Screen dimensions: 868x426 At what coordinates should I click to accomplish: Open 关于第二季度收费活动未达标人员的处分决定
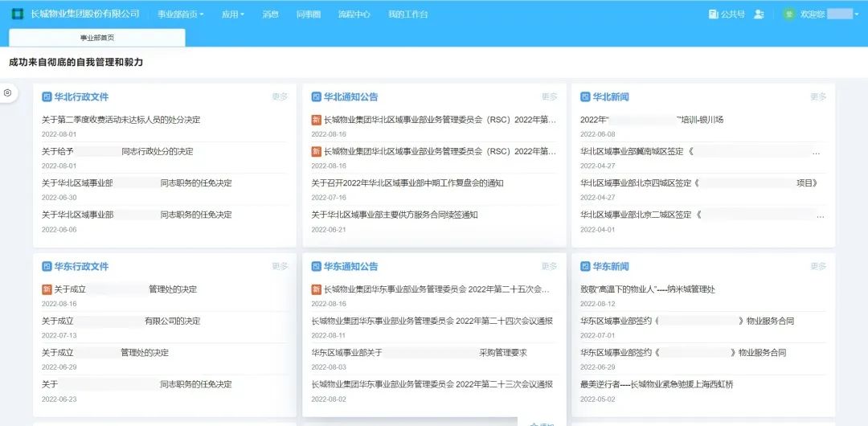point(121,120)
